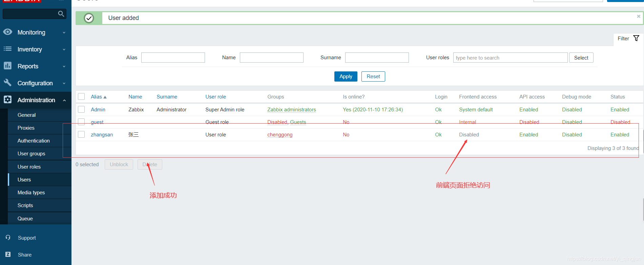Open the Support link in sidebar

(27, 238)
